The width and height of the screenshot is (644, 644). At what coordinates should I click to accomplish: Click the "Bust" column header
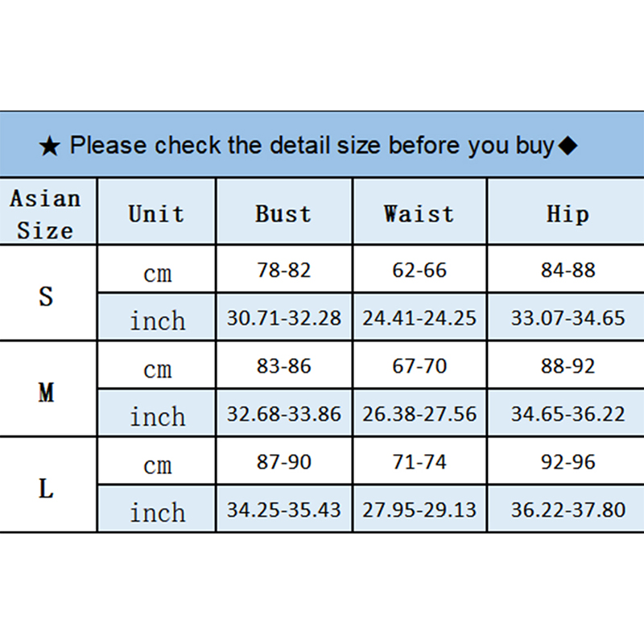coord(283,214)
